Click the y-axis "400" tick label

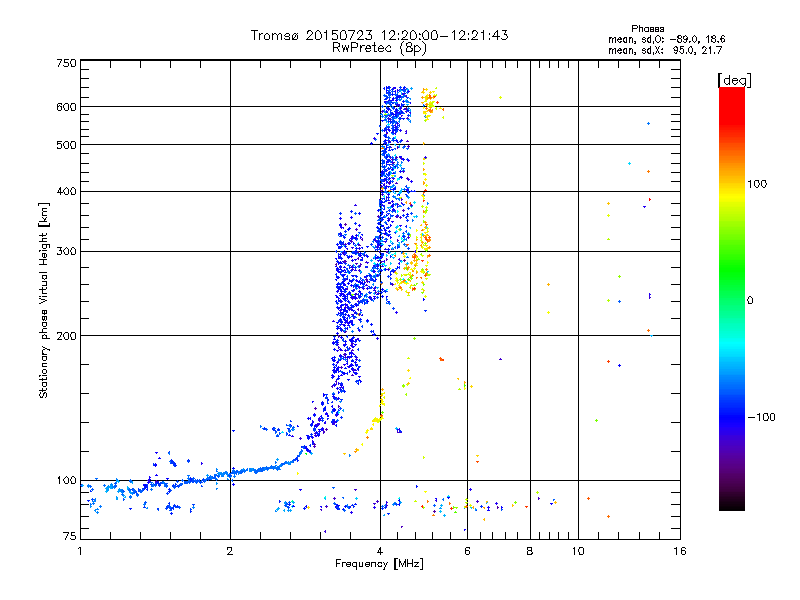coord(66,192)
